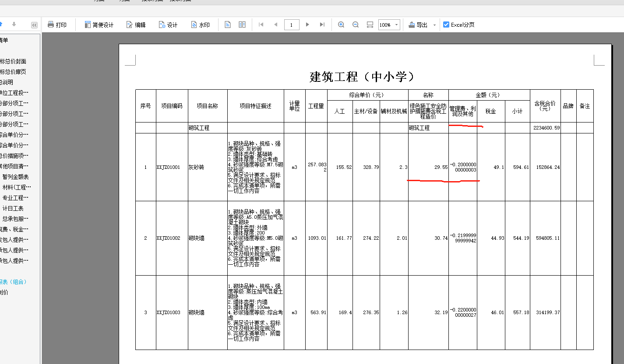Click the 备注 column header
Image resolution: width=624 pixels, height=364 pixels.
click(x=585, y=106)
